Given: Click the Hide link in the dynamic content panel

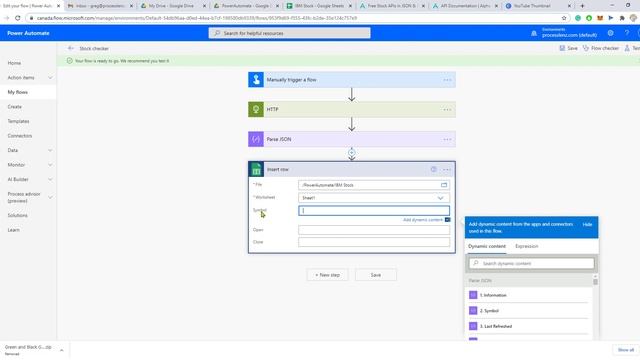Looking at the screenshot, I should point(587,224).
